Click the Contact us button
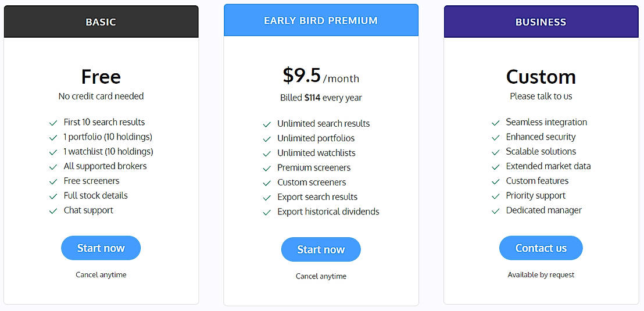Screen dimensions: 644x311 pos(541,248)
